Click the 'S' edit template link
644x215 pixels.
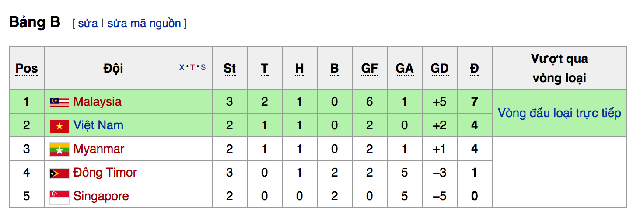tap(203, 67)
